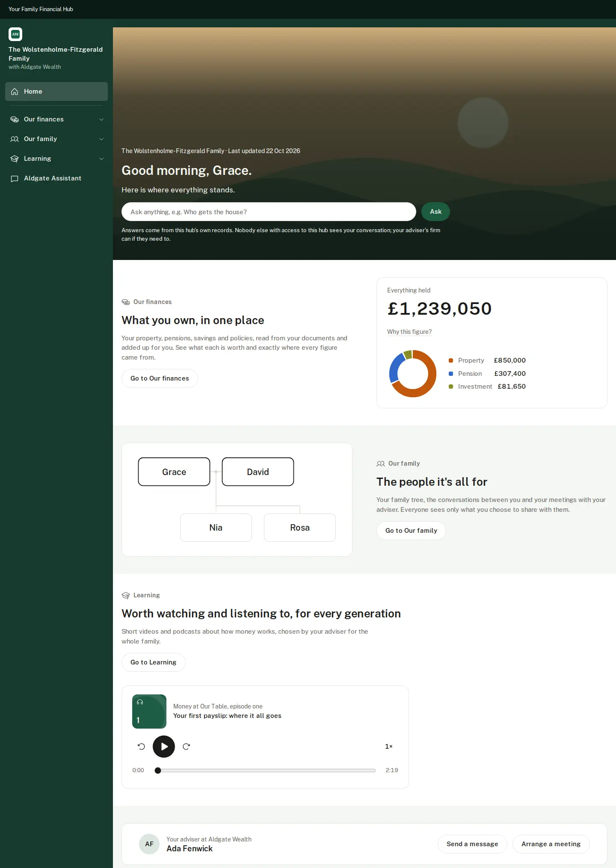Click Arrange a meeting button
Viewport: 616px width, 868px height.
pos(551,844)
